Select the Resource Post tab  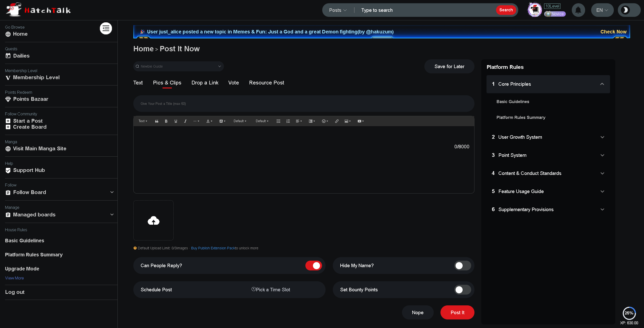click(x=266, y=83)
